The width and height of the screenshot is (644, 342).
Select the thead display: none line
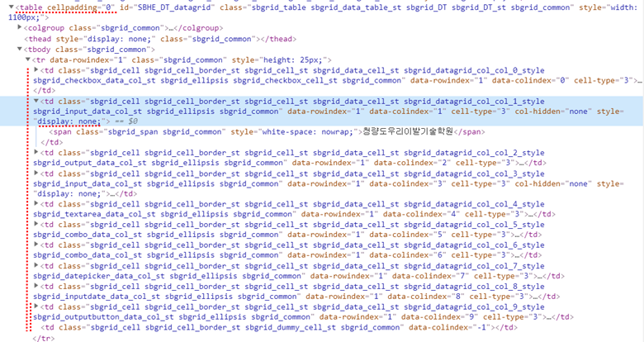point(160,39)
